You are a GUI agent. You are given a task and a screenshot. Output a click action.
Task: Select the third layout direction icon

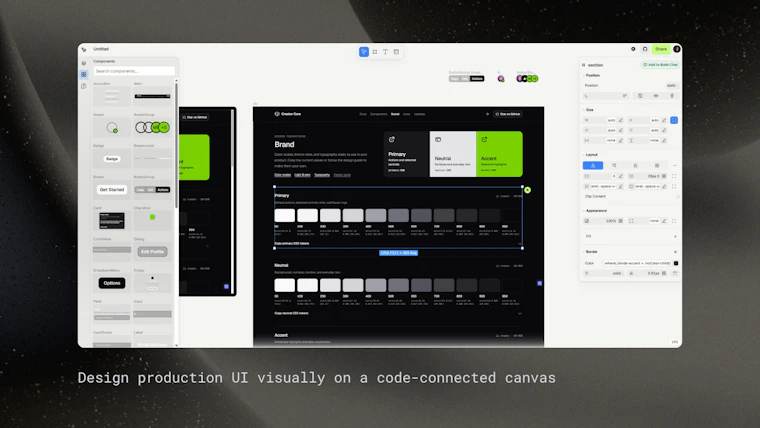pyautogui.click(x=635, y=165)
